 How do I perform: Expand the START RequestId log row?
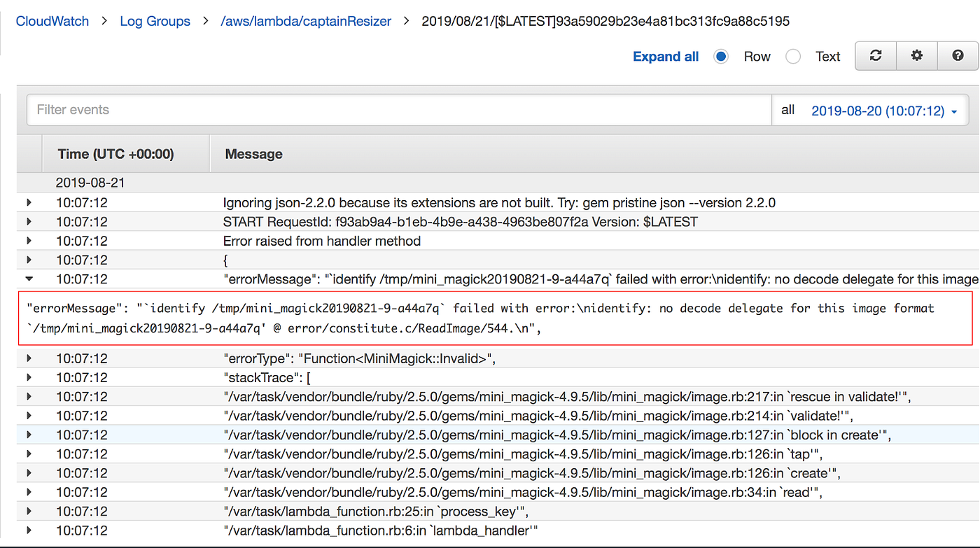coord(29,221)
